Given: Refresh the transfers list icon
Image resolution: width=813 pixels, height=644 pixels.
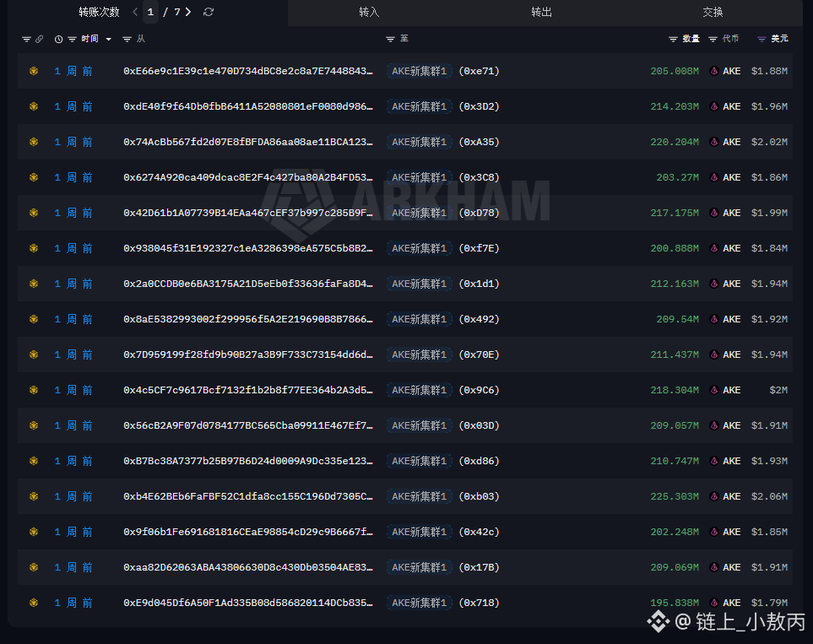Looking at the screenshot, I should pos(209,12).
